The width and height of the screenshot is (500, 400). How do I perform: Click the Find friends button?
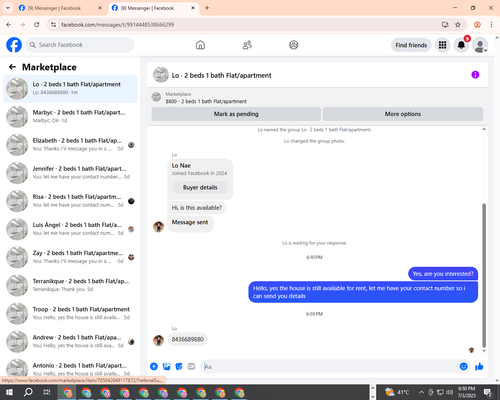pos(411,45)
